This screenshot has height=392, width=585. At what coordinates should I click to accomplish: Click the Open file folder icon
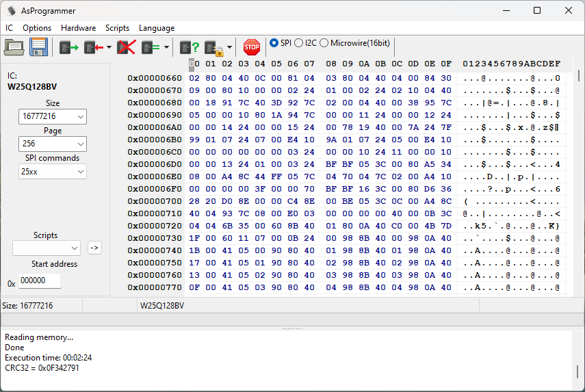(x=14, y=47)
